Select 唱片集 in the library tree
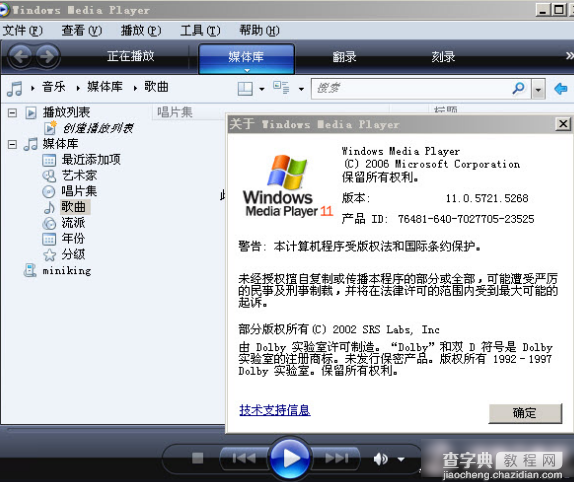The image size is (574, 482). 79,191
